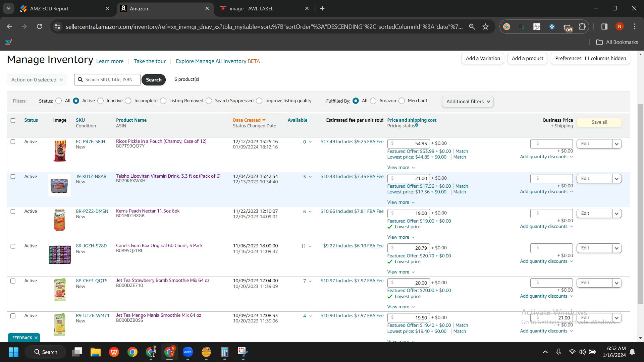Dismiss the FEEDBACK tab with its X
644x362 pixels.
(x=36, y=338)
